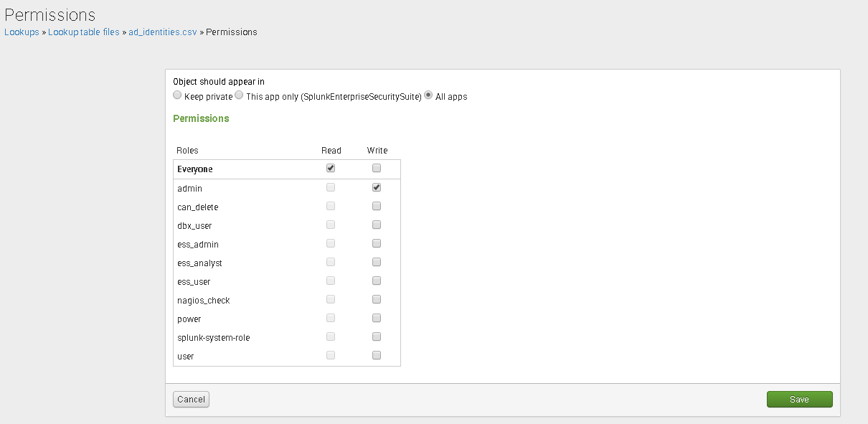Enable Write access for ess_analyst
Viewport: 868px width, 424px height.
(x=376, y=262)
